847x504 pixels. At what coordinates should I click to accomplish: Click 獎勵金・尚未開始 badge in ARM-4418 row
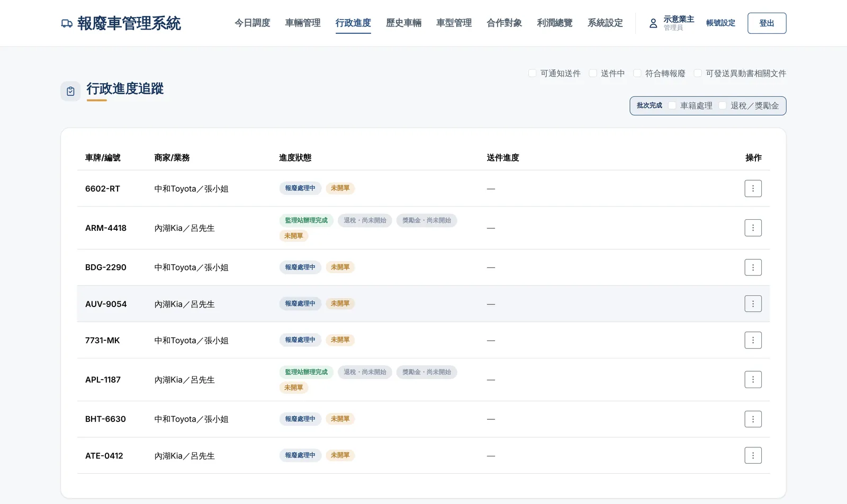click(427, 220)
